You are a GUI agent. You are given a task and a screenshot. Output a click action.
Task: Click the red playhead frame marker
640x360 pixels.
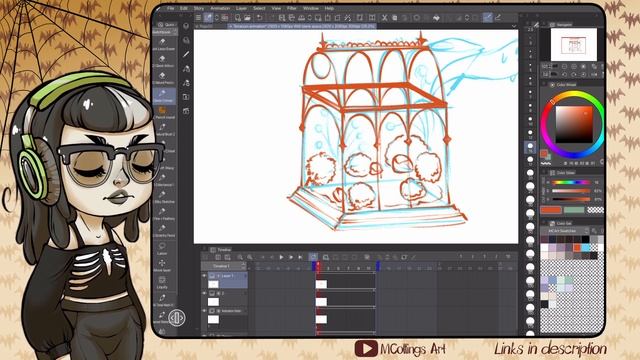pyautogui.click(x=318, y=266)
